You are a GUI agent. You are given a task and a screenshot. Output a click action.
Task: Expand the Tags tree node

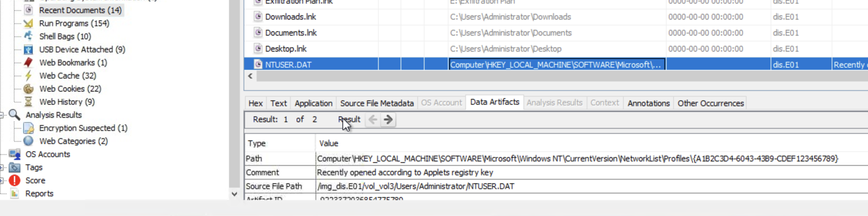pyautogui.click(x=2, y=168)
